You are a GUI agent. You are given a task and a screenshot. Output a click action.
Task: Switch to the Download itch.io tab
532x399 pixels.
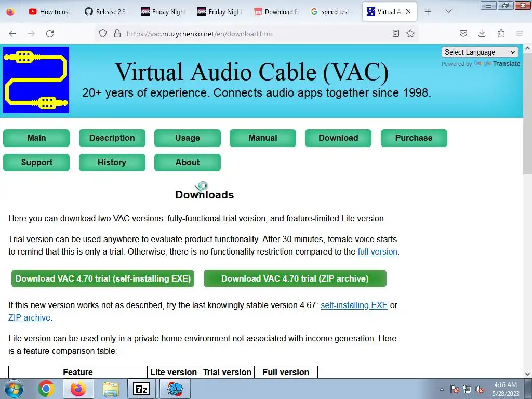(x=276, y=11)
